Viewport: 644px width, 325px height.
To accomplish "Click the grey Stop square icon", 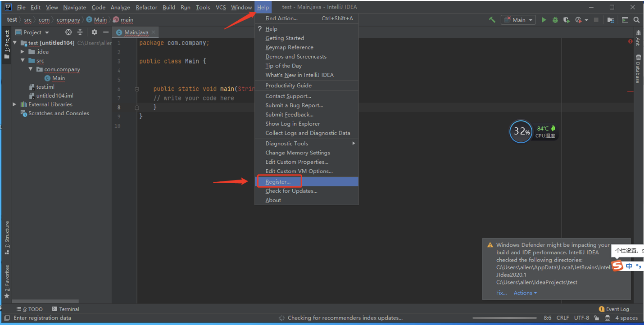I will pyautogui.click(x=596, y=20).
